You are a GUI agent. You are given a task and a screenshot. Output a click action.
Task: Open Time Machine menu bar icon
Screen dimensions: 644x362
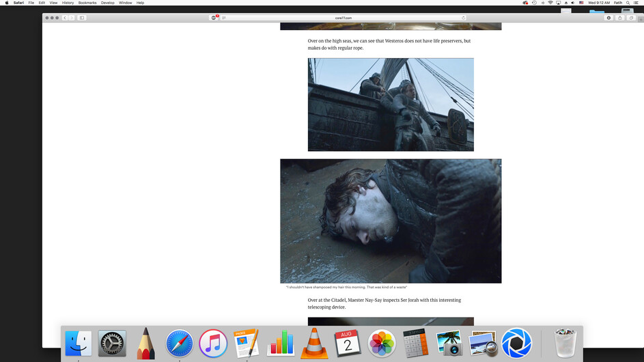pyautogui.click(x=534, y=3)
